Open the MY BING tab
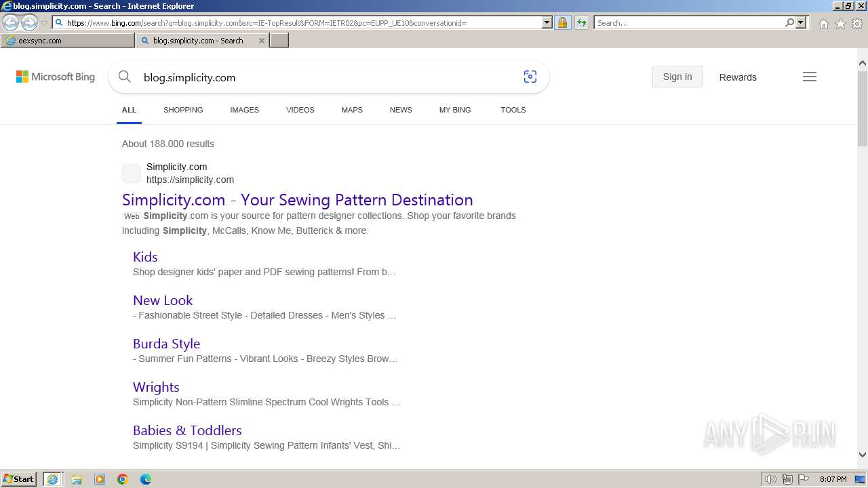This screenshot has width=868, height=488. click(x=455, y=110)
